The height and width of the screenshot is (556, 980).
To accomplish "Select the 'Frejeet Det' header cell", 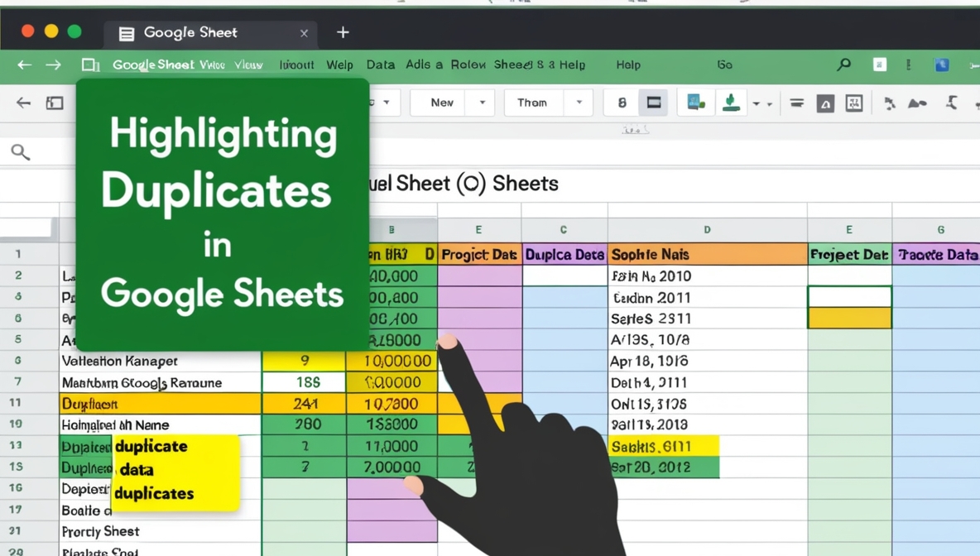I will (849, 254).
